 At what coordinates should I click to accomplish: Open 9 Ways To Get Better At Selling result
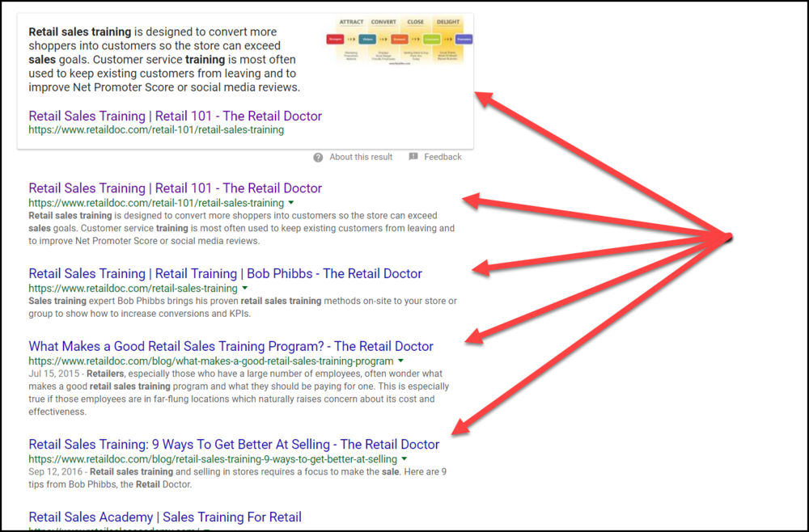(235, 445)
